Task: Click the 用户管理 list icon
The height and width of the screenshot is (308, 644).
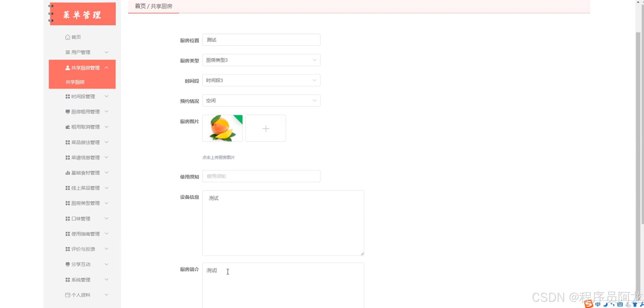Action: coord(67,52)
